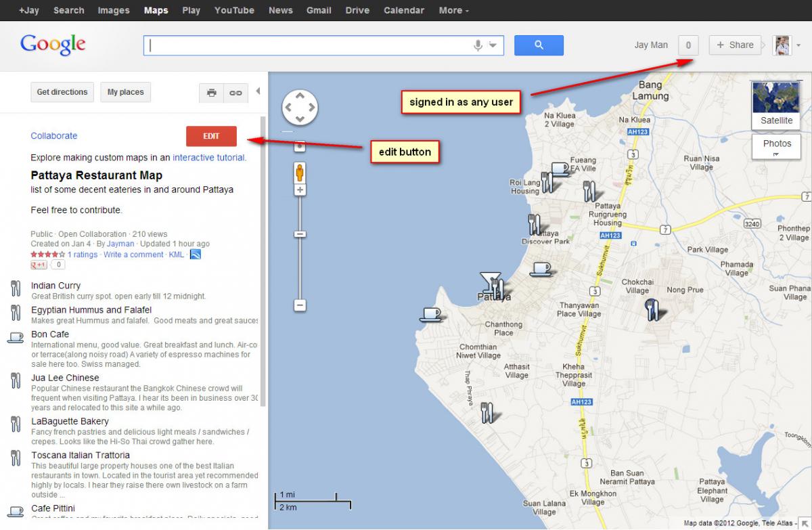Click restaurant marker beside Roi Lang Housing
The image size is (812, 530).
(547, 181)
